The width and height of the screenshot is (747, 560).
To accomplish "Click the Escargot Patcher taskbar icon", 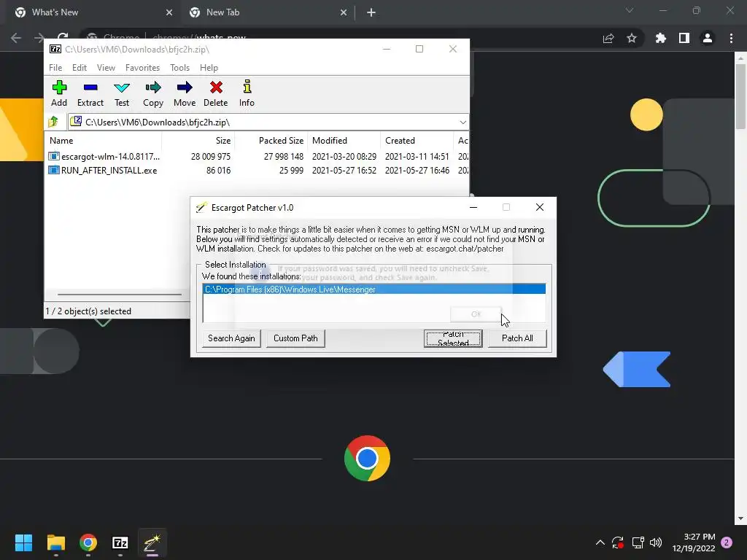I will (x=152, y=542).
